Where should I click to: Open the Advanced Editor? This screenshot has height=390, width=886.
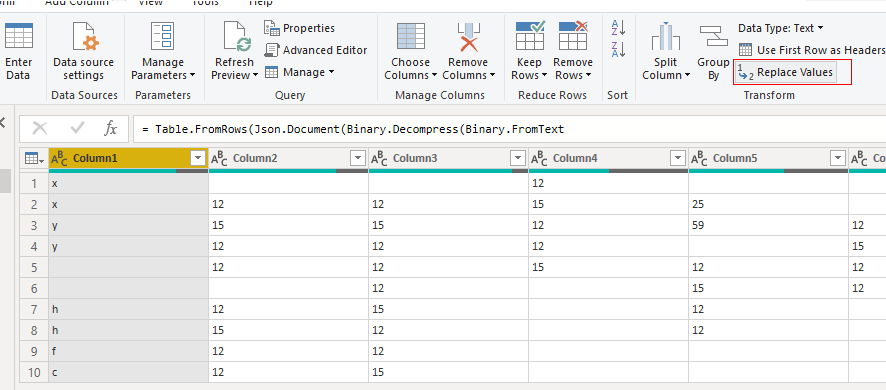click(316, 50)
